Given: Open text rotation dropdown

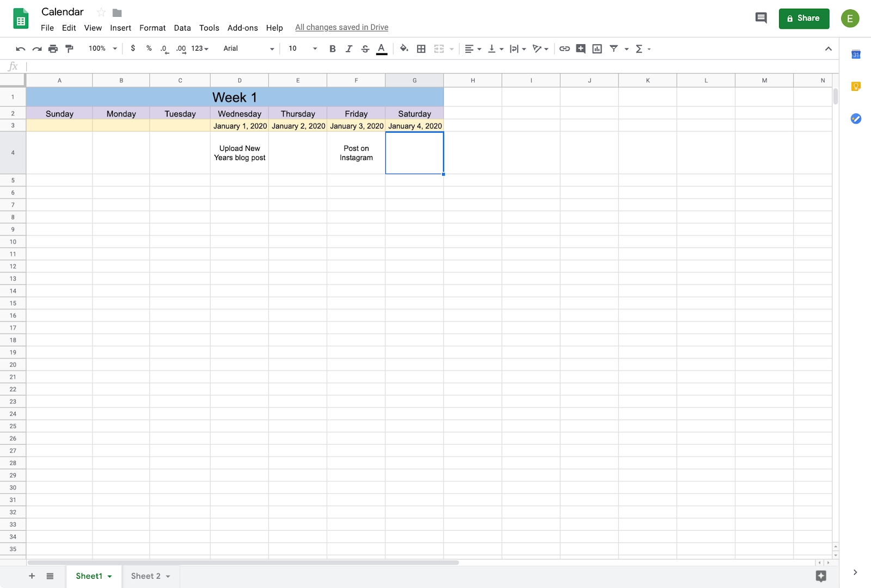Looking at the screenshot, I should [540, 49].
